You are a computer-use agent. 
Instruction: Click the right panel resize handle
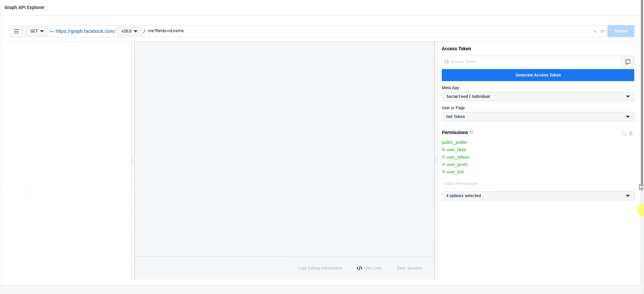(x=436, y=161)
